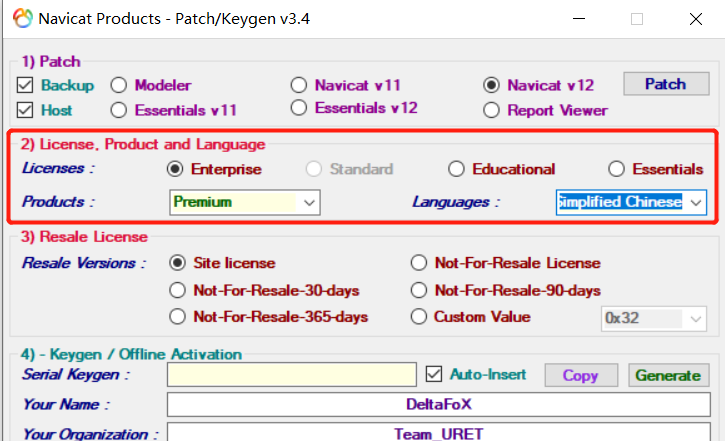Click the Patch button
Viewport: 725px width, 441px height.
(x=666, y=84)
